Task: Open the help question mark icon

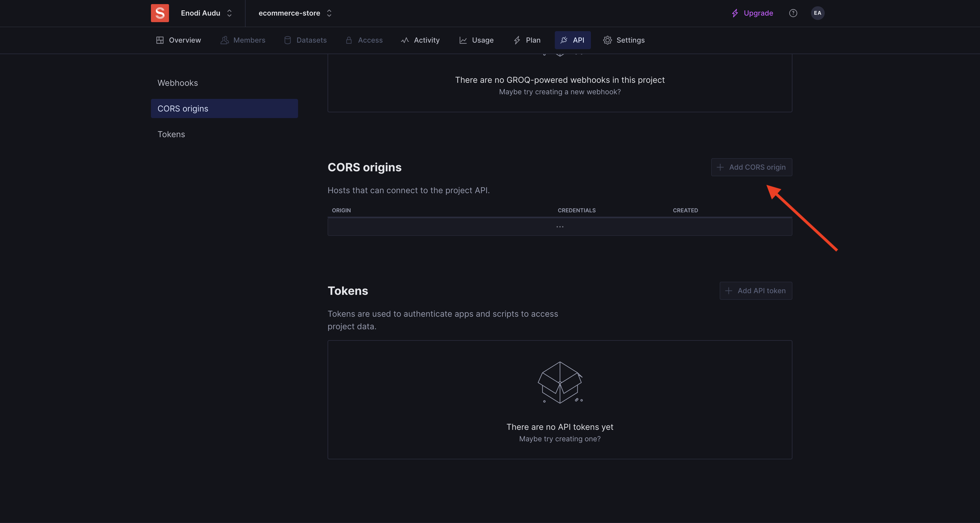Action: click(x=793, y=13)
